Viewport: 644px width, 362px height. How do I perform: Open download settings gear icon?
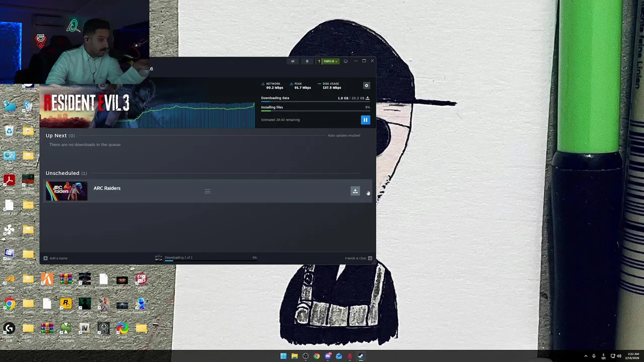click(x=366, y=85)
